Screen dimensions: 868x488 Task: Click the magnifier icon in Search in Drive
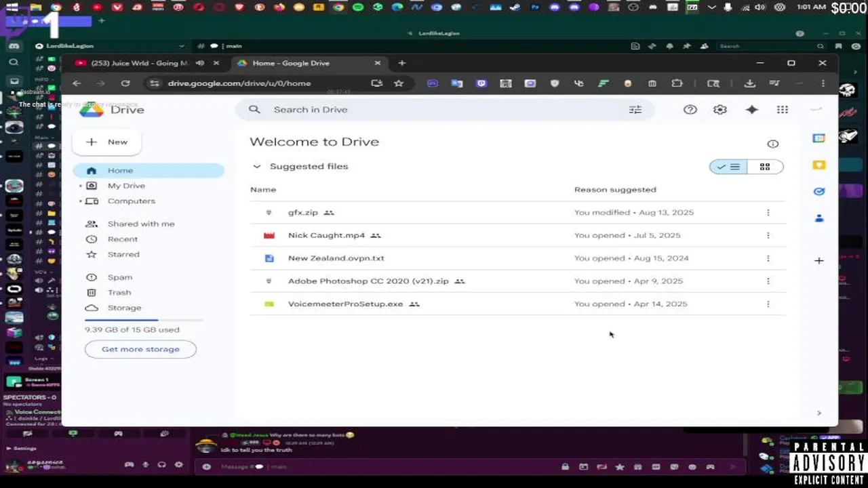point(254,109)
